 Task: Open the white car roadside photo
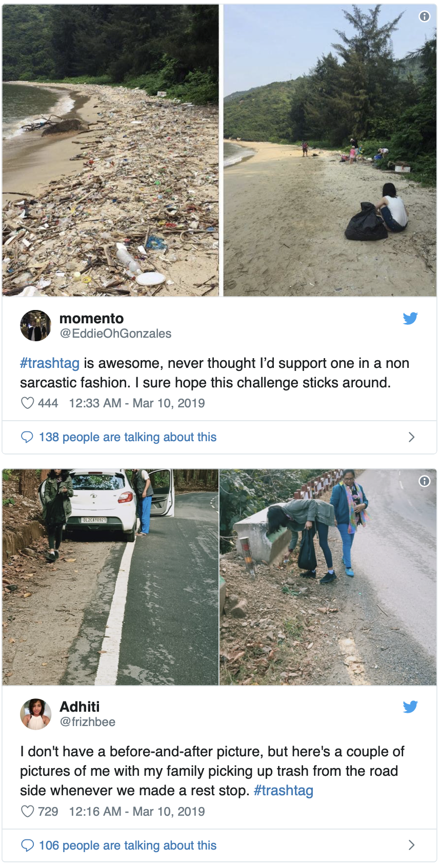coord(110,577)
